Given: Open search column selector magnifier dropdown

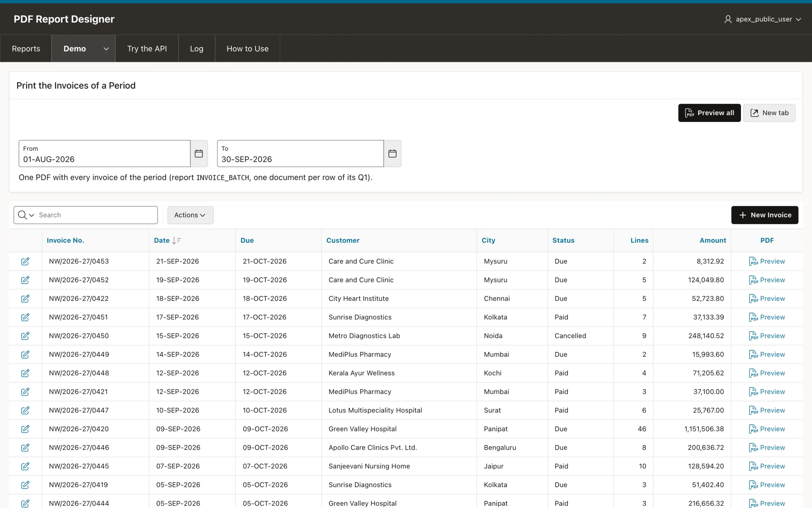Looking at the screenshot, I should [26, 215].
